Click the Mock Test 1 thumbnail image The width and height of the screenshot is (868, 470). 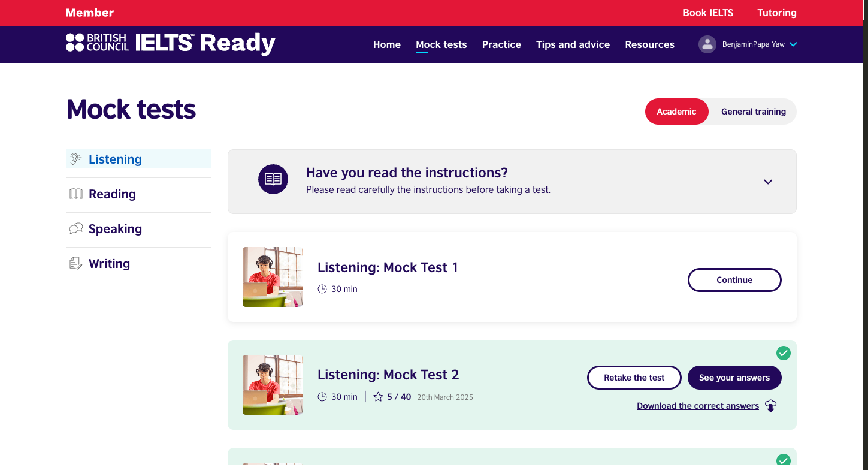point(273,277)
